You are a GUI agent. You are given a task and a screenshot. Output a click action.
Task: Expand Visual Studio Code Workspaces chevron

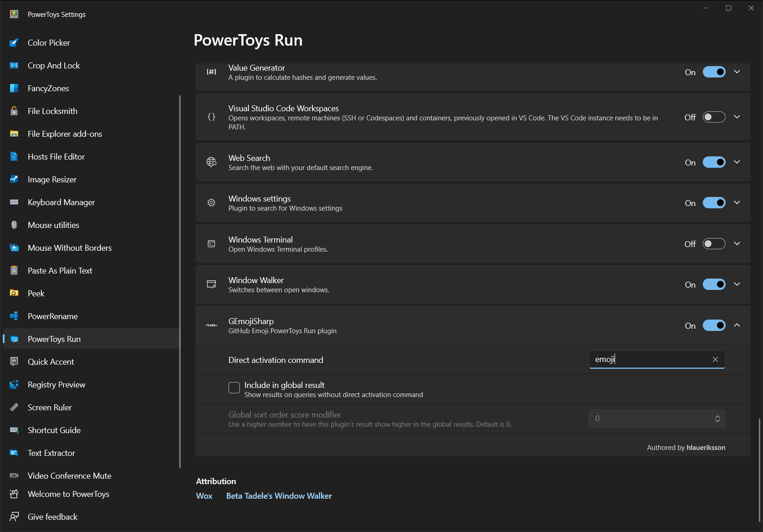point(737,117)
